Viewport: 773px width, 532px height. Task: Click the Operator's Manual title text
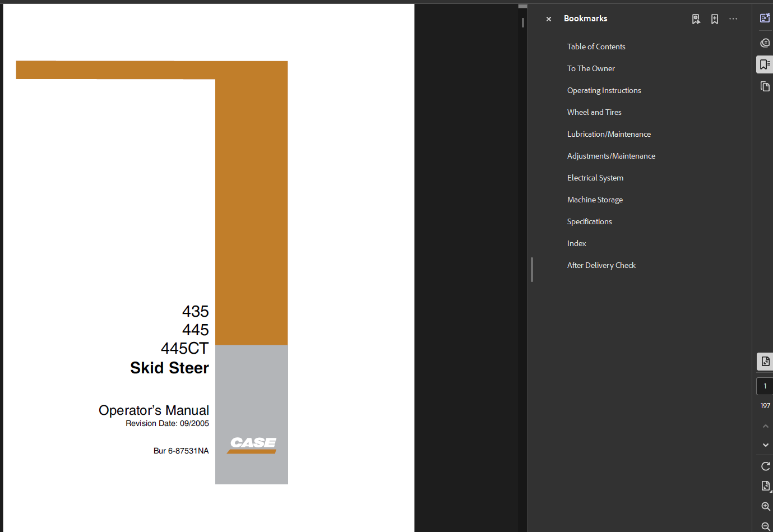tap(154, 410)
